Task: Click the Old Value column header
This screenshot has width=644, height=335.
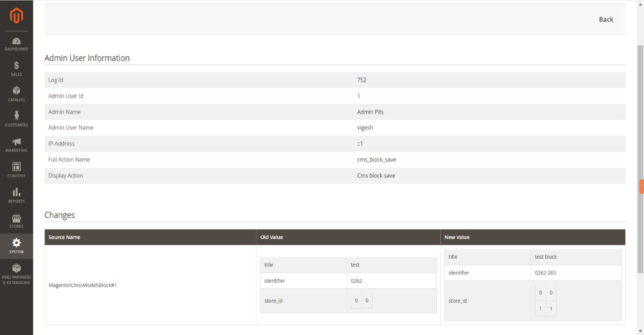Action: point(272,237)
